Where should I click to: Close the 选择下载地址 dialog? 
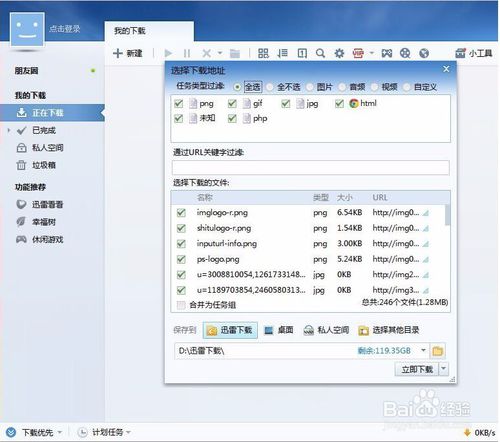446,69
